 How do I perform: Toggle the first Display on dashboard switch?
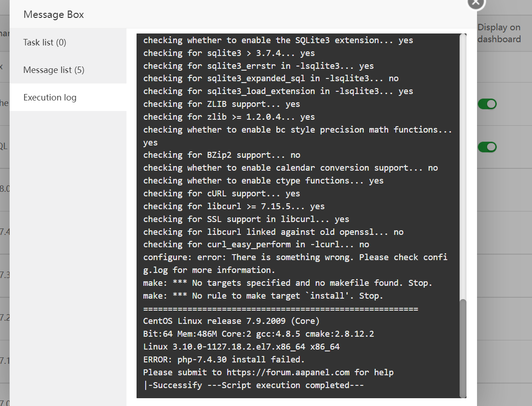click(x=487, y=104)
